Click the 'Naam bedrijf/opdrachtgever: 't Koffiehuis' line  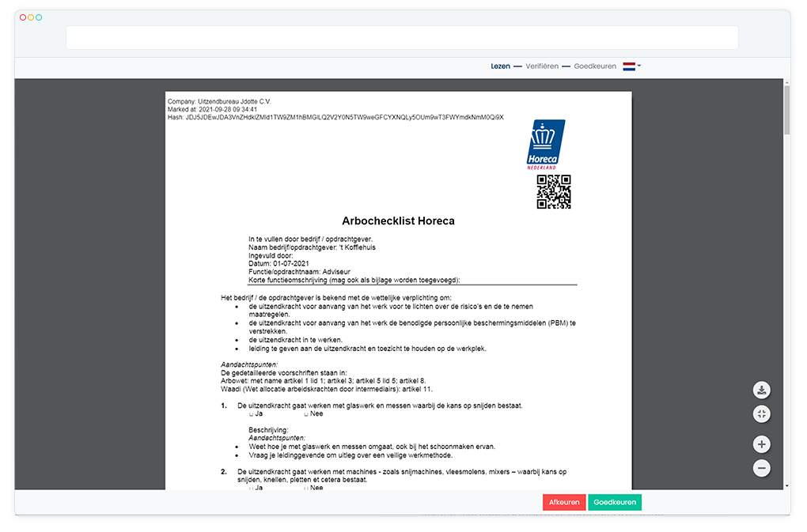coord(312,247)
